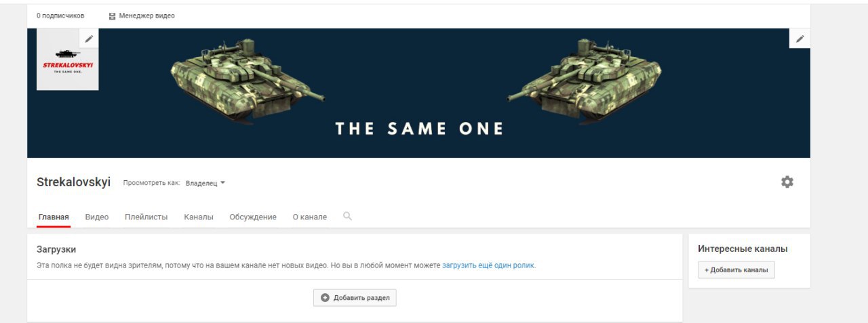Viewport: 868px width, 323px height.
Task: Go to the Каналы tab
Action: point(199,217)
